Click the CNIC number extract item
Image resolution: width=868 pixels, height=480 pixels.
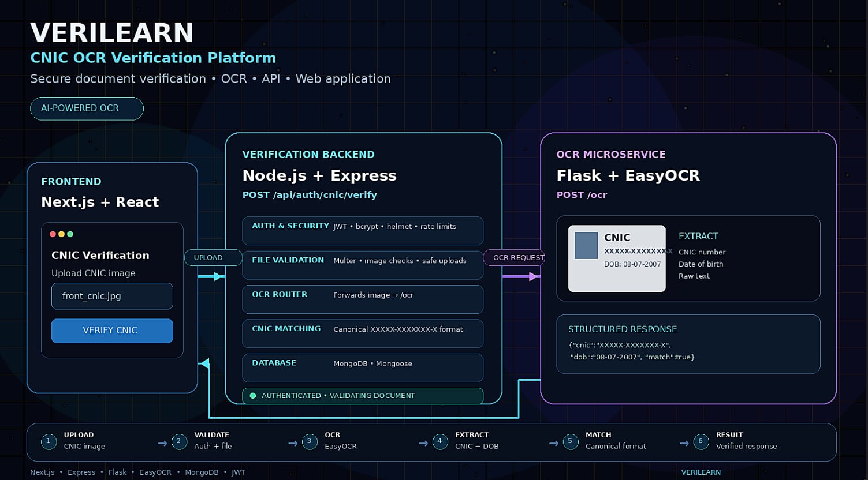tap(702, 252)
